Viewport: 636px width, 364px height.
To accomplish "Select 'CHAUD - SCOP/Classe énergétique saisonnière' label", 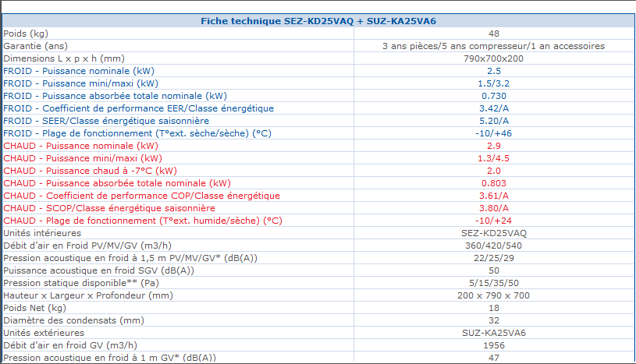I will [x=109, y=208].
